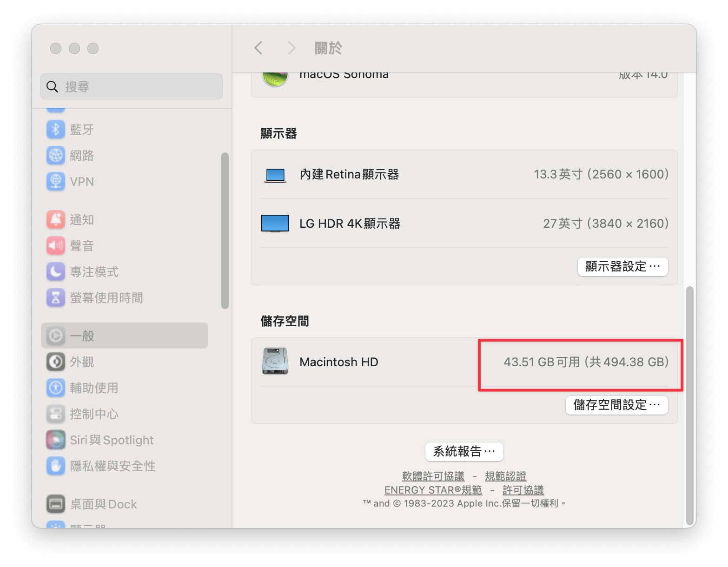This screenshot has height=567, width=728.
Task: Click the LG HDR 4K monitor icon
Action: coord(275,224)
